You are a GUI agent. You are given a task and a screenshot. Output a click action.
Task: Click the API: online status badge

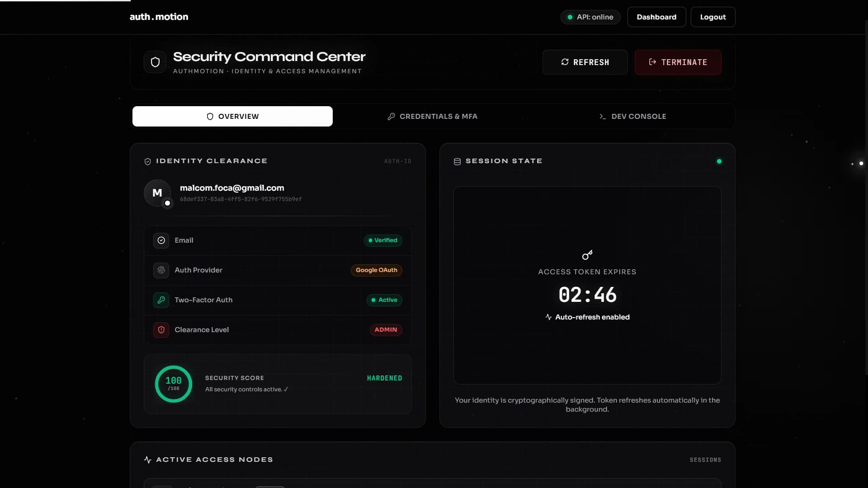pos(590,17)
